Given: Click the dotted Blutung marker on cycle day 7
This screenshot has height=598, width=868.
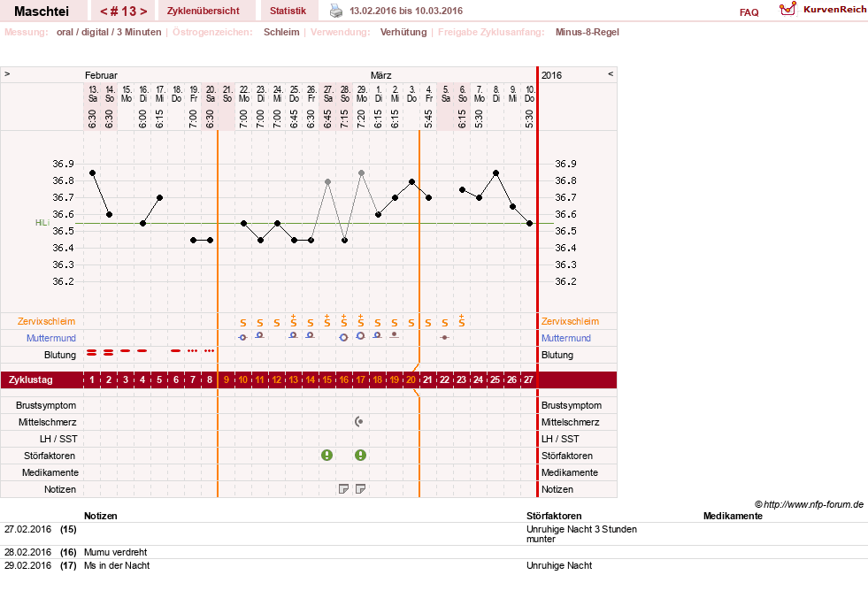Looking at the screenshot, I should click(193, 351).
